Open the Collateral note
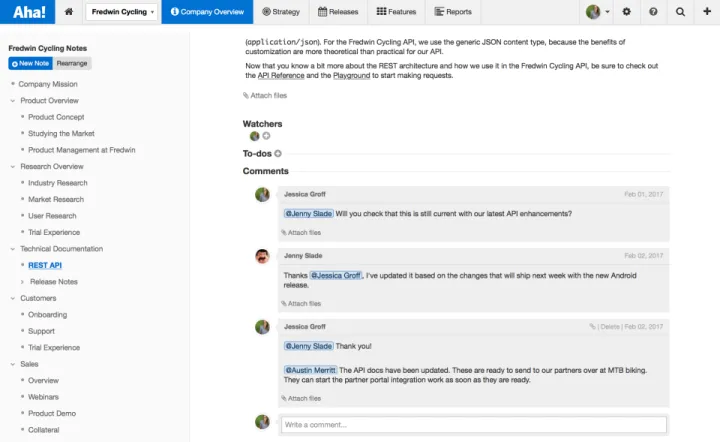 click(x=44, y=430)
